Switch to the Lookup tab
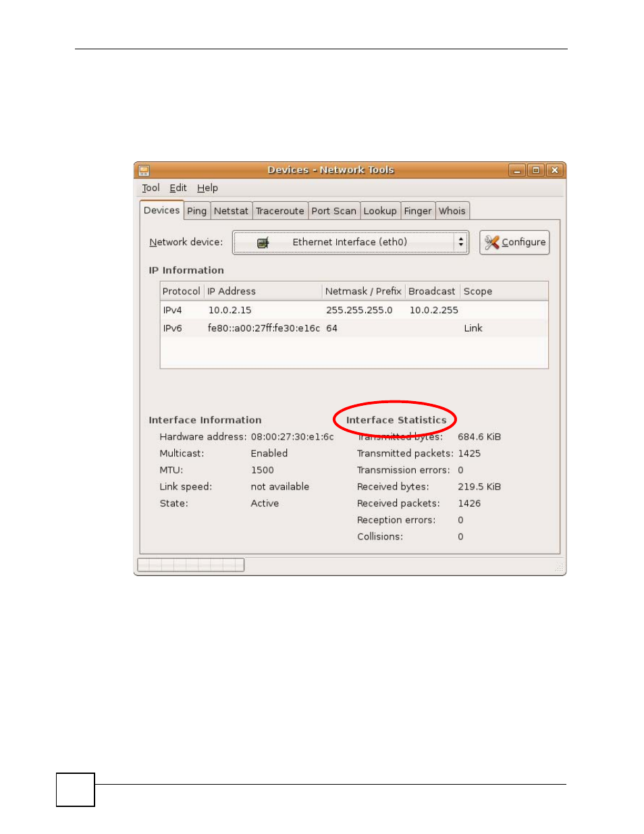 tap(380, 211)
